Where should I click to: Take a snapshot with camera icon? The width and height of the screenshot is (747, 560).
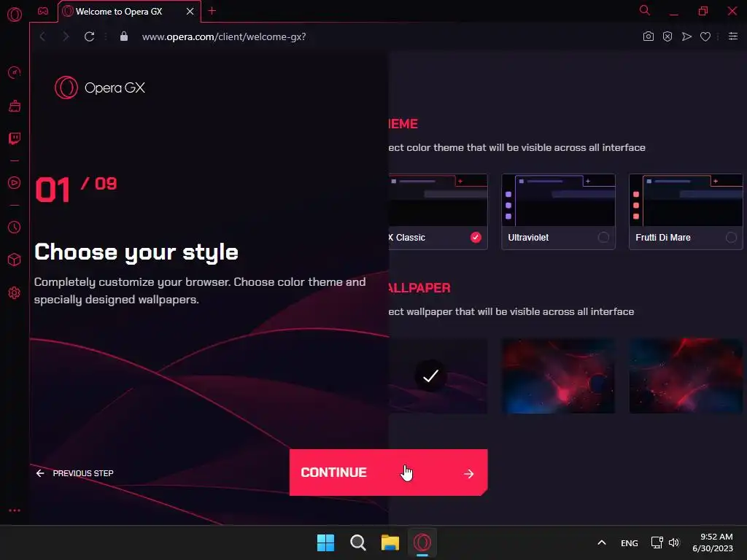pos(648,36)
